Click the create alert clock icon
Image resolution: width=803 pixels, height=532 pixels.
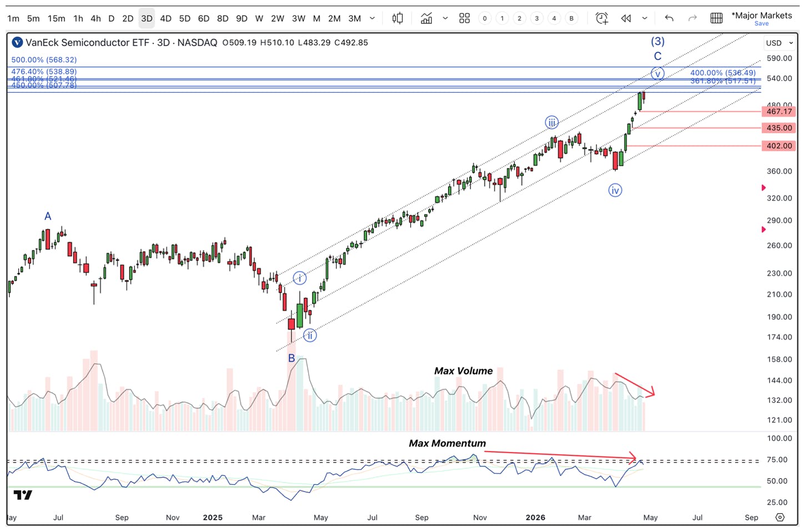[x=601, y=18]
